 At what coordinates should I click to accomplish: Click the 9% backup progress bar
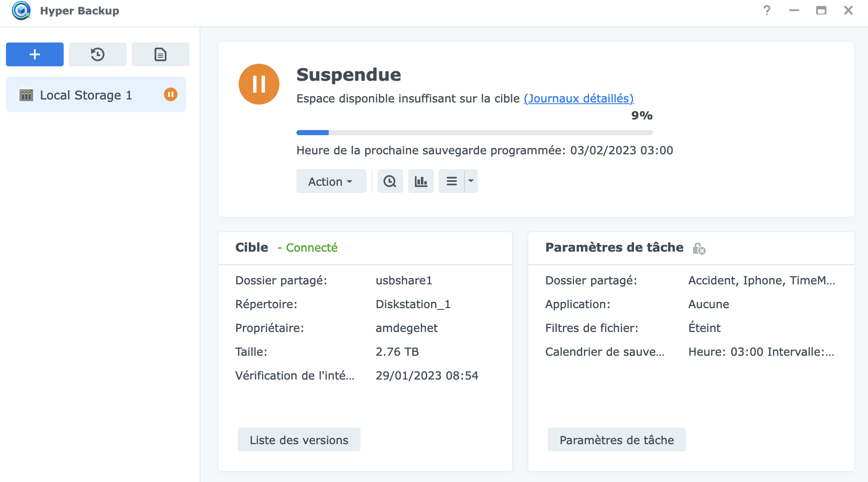pyautogui.click(x=474, y=133)
